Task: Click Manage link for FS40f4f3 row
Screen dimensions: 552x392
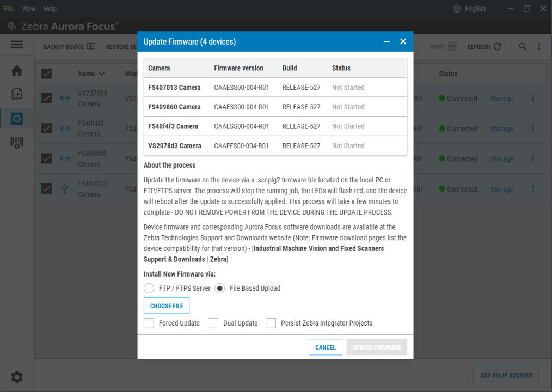Action: click(502, 129)
